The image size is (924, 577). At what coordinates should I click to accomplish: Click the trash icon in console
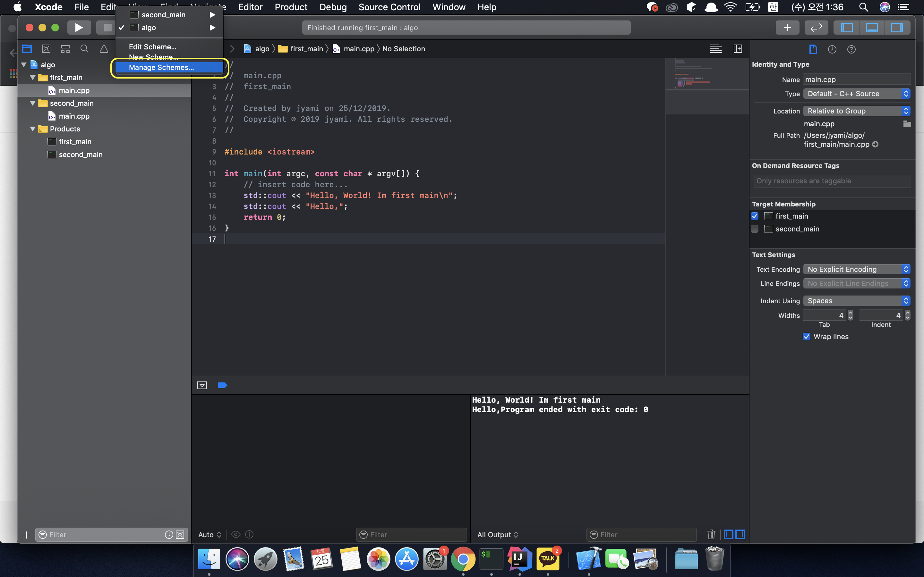point(711,534)
